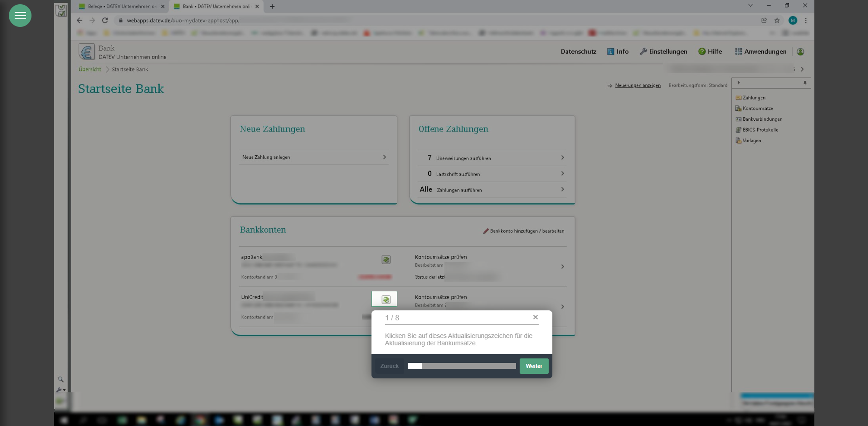Expand Neue Zahlung anlegen
The width and height of the screenshot is (868, 426).
(314, 157)
